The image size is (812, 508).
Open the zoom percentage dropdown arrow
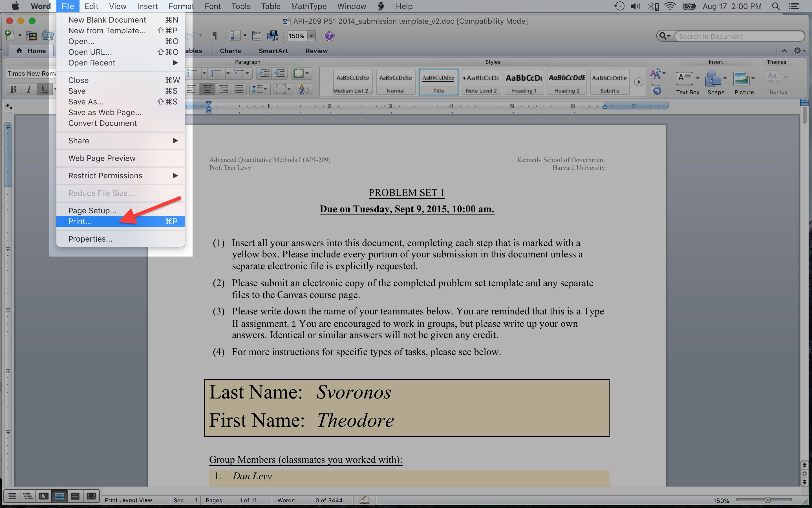[x=312, y=36]
